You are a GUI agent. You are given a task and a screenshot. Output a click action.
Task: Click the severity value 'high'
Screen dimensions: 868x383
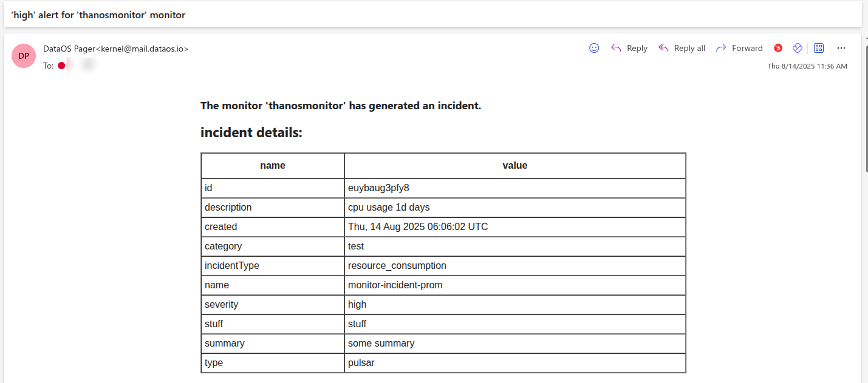tap(357, 305)
